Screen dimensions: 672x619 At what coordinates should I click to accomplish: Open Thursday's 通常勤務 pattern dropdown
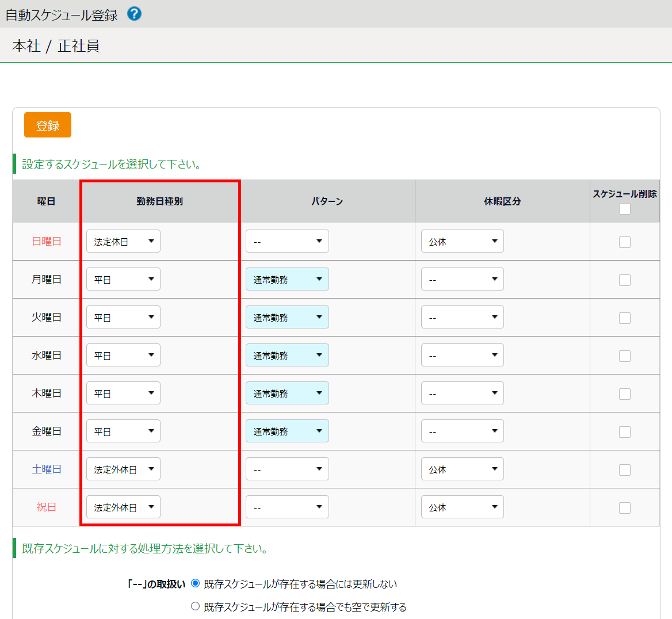tap(287, 393)
